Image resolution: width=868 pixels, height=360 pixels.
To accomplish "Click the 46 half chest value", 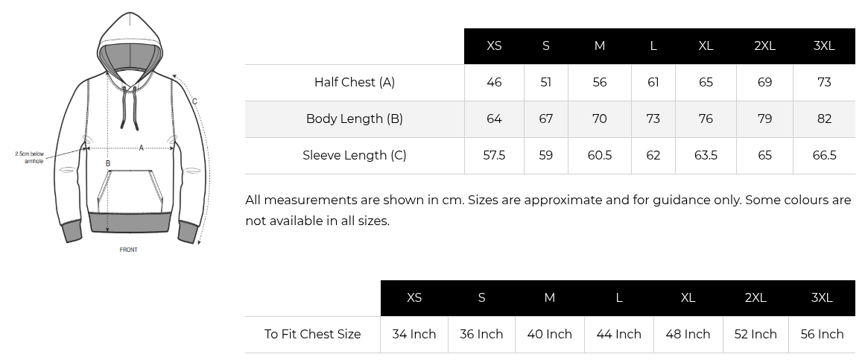I will (494, 83).
